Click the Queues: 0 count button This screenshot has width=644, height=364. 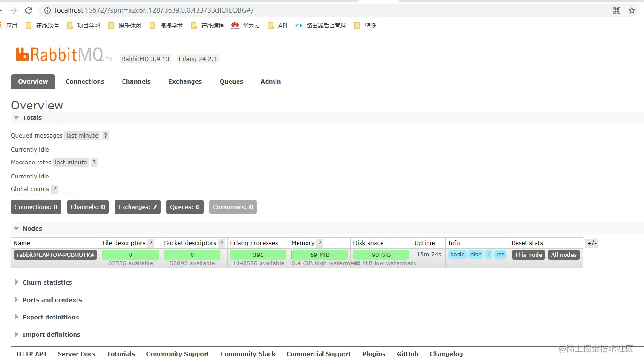tap(185, 207)
